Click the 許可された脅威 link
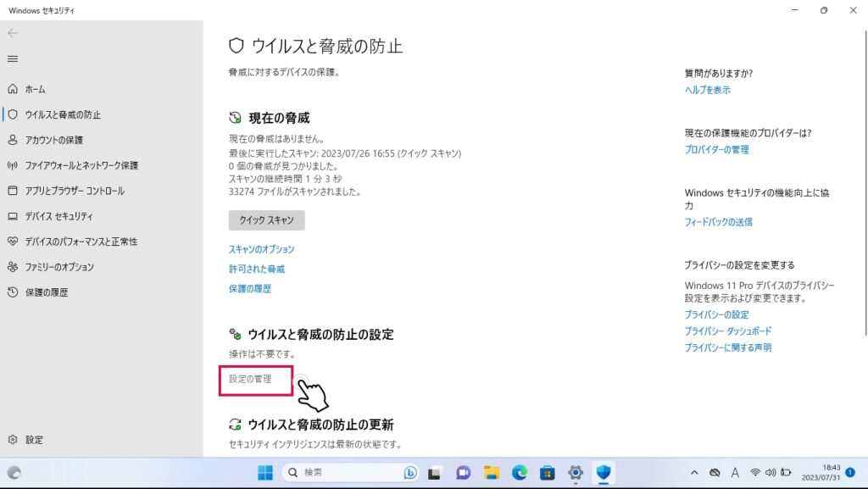This screenshot has height=489, width=868. (256, 269)
